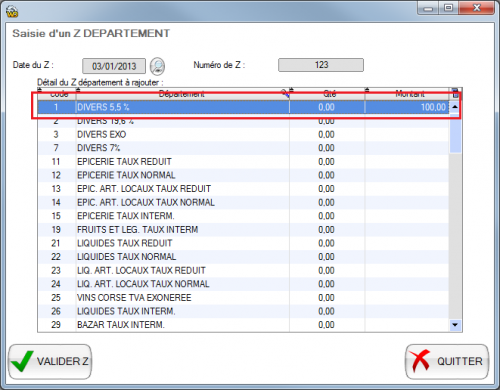Sort by the Département column header
Image resolution: width=500 pixels, height=390 pixels.
[x=183, y=94]
